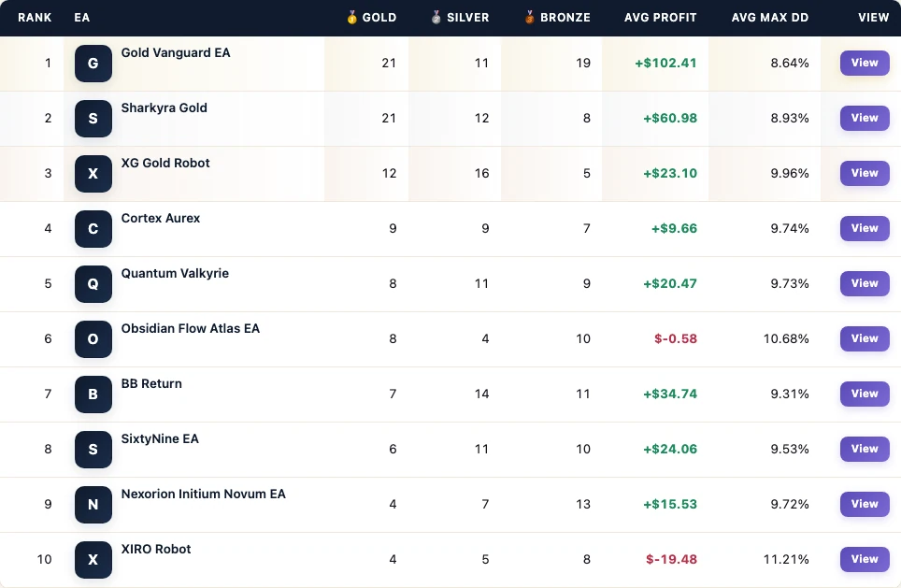This screenshot has height=588, width=901.
Task: Click the 9.72% max drawdown value
Action: tap(790, 505)
